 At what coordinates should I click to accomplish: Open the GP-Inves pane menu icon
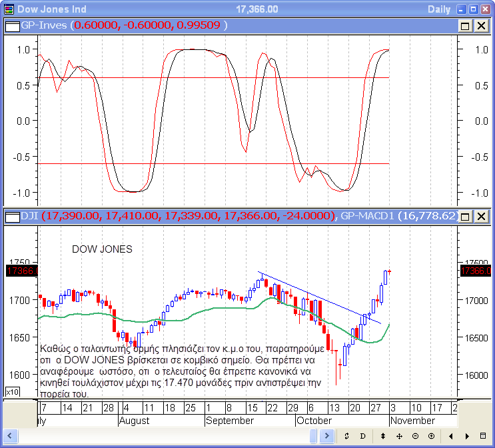point(11,25)
